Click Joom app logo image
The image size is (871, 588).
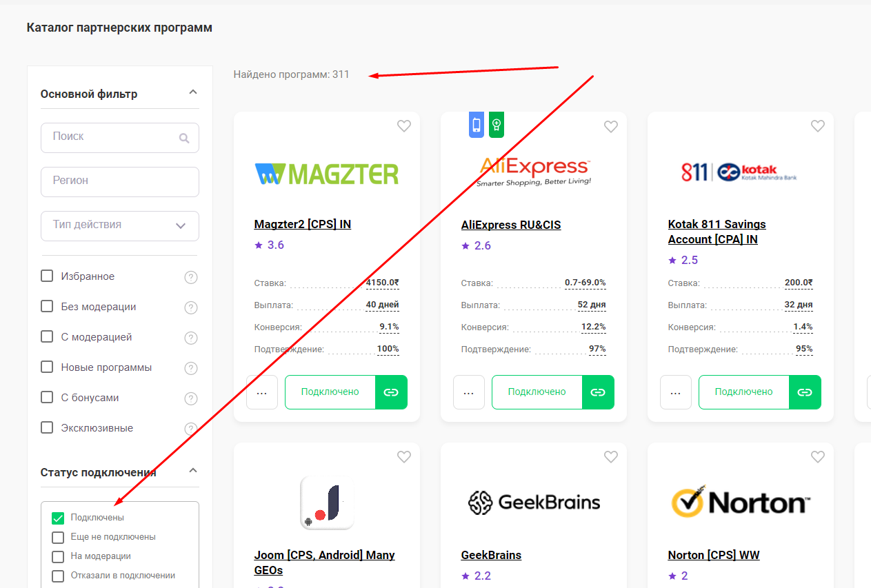pyautogui.click(x=327, y=503)
